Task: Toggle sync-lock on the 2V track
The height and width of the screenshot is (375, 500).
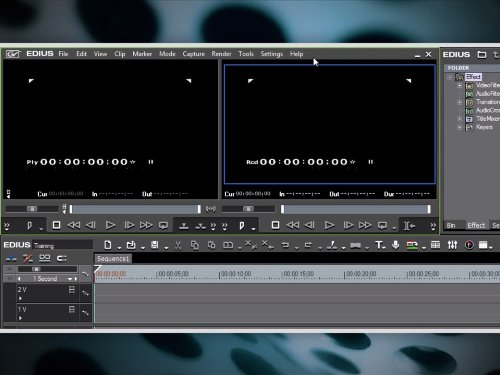Action: (85, 293)
